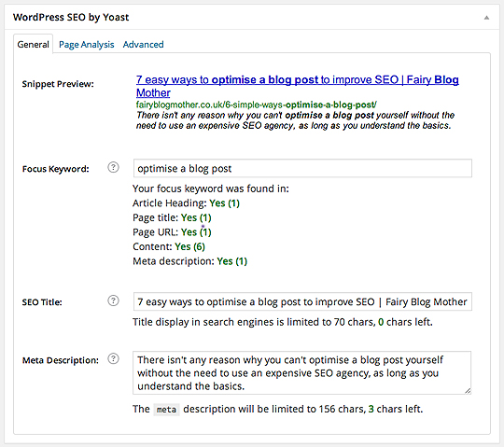The height and width of the screenshot is (447, 504).
Task: Click the Meta description Yes (1) result
Action: click(x=231, y=261)
